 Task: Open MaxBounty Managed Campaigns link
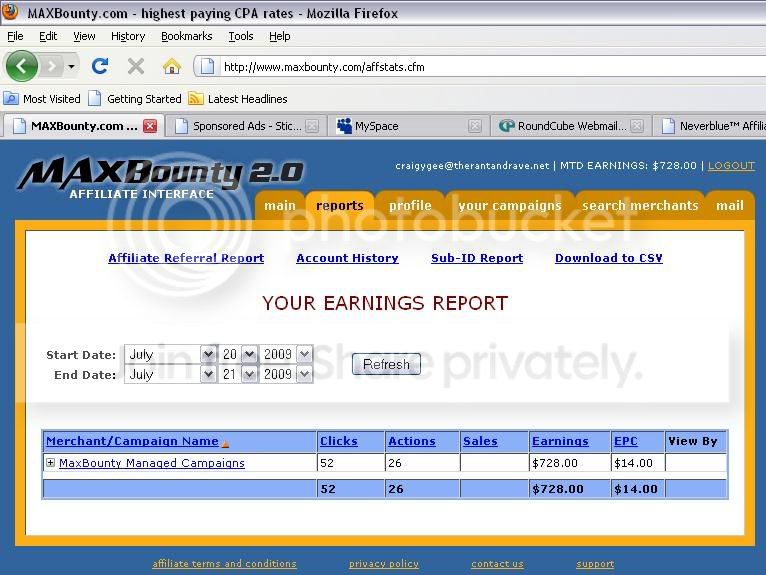151,463
